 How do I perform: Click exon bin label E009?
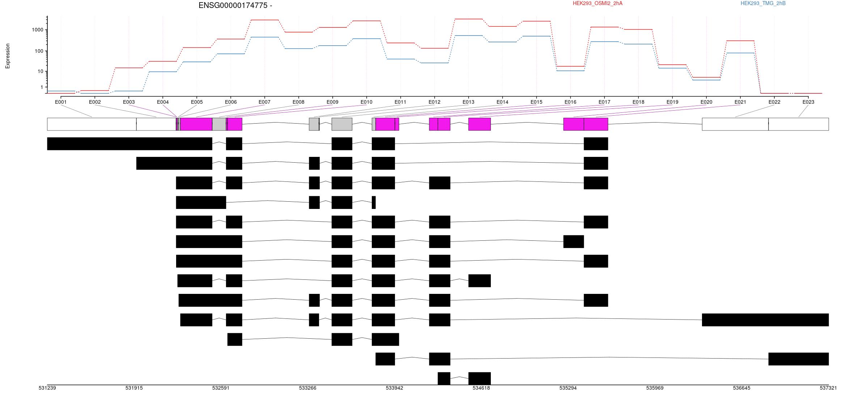coord(332,102)
